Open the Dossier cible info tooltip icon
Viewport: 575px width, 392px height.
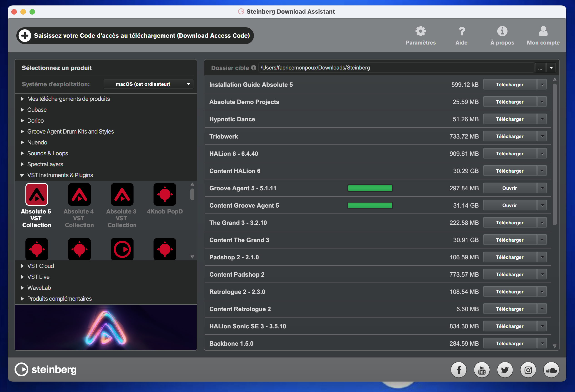tap(254, 68)
